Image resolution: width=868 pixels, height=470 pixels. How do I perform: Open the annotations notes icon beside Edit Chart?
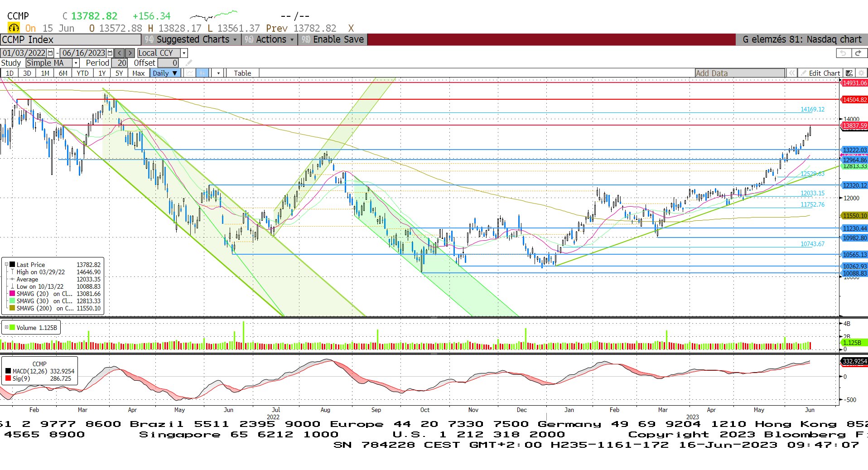[x=849, y=73]
